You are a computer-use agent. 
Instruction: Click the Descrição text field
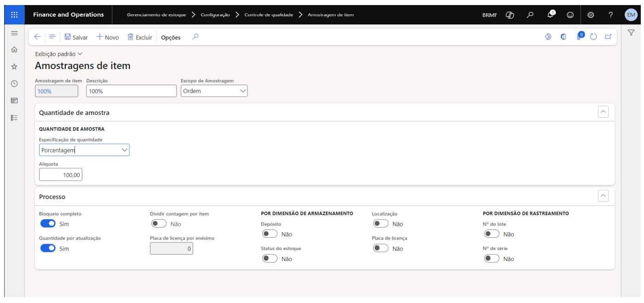pos(131,91)
